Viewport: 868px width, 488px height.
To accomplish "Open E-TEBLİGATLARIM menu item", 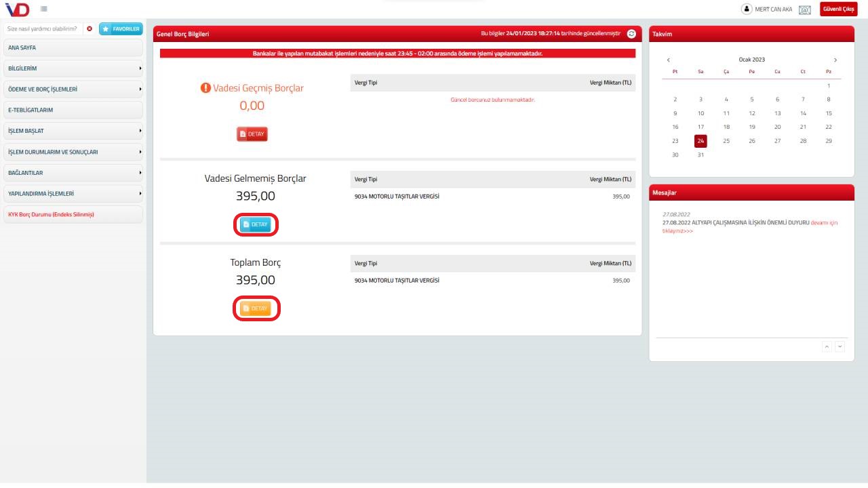I will click(x=73, y=110).
